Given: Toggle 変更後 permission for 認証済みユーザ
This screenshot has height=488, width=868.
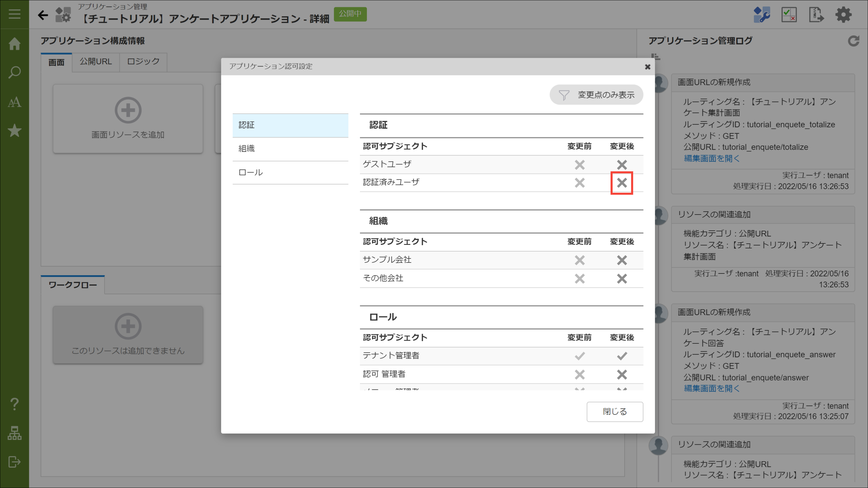Looking at the screenshot, I should [x=622, y=183].
